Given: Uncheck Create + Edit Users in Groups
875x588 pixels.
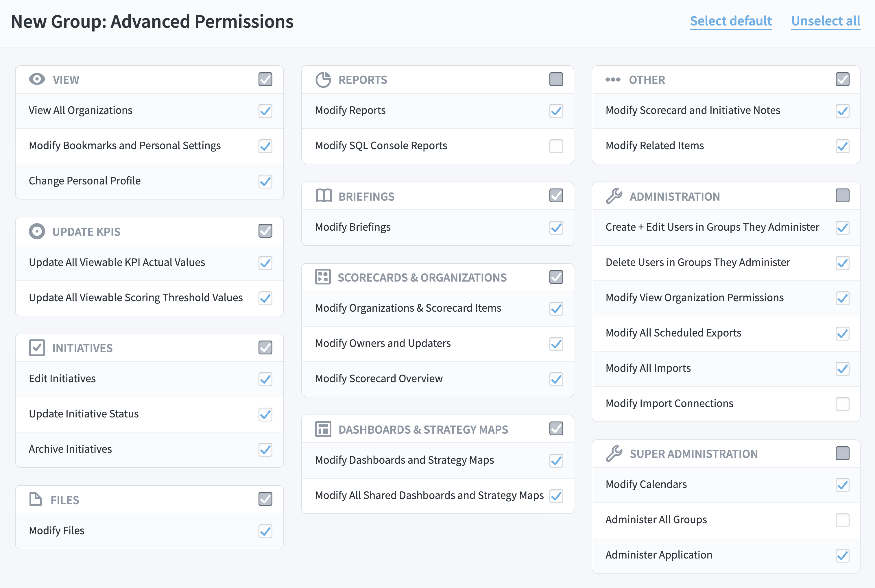Looking at the screenshot, I should tap(842, 228).
